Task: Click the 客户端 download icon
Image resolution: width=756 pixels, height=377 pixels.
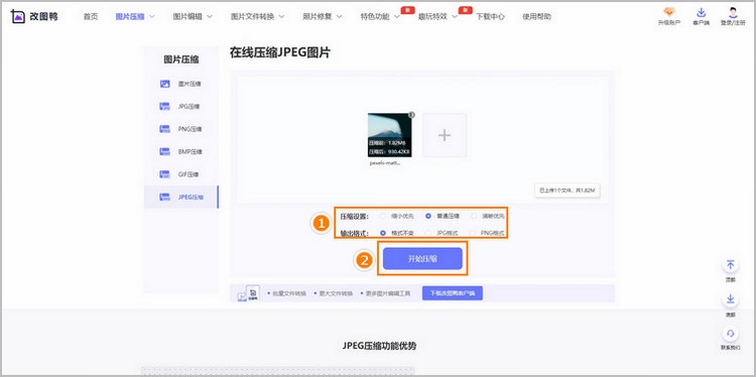Action: (x=701, y=12)
